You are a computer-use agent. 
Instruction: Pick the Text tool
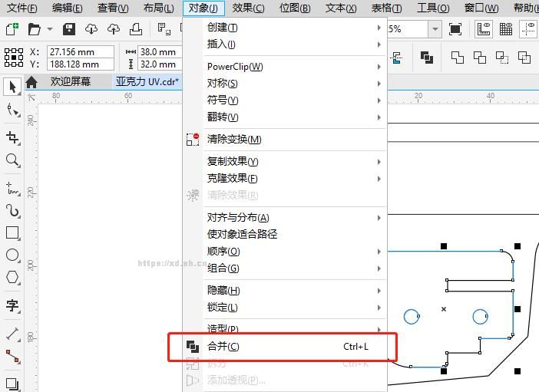(x=12, y=305)
